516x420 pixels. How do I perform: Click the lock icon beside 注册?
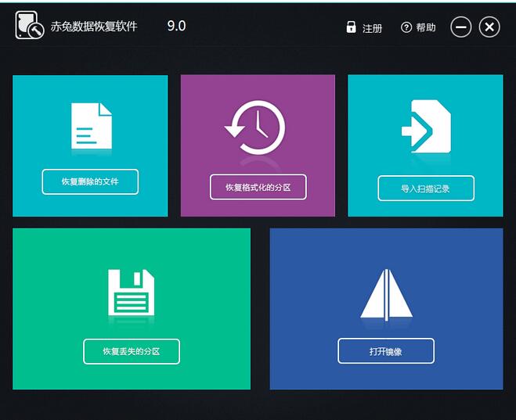click(x=351, y=27)
